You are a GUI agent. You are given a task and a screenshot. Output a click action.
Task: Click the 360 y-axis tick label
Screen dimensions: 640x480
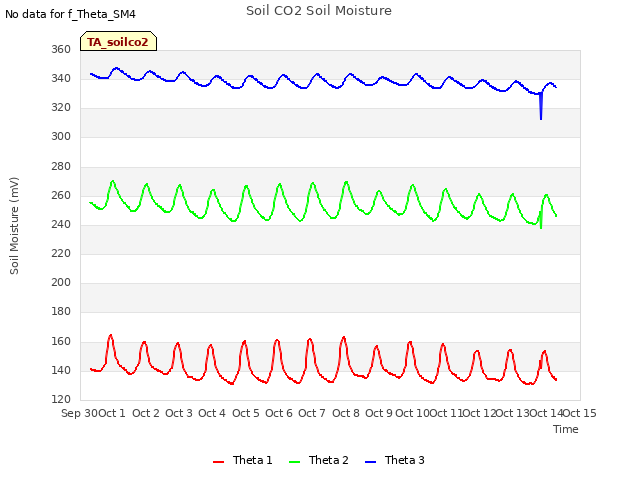coord(61,49)
